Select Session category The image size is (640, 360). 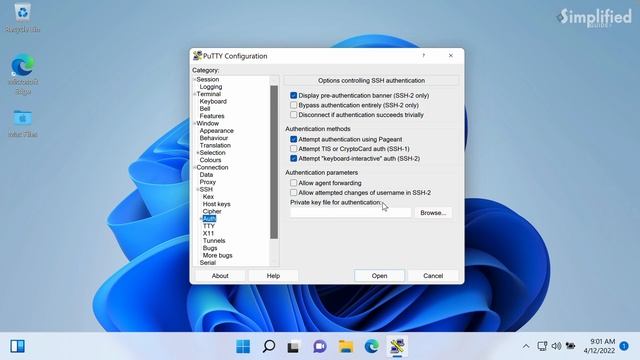click(x=208, y=79)
